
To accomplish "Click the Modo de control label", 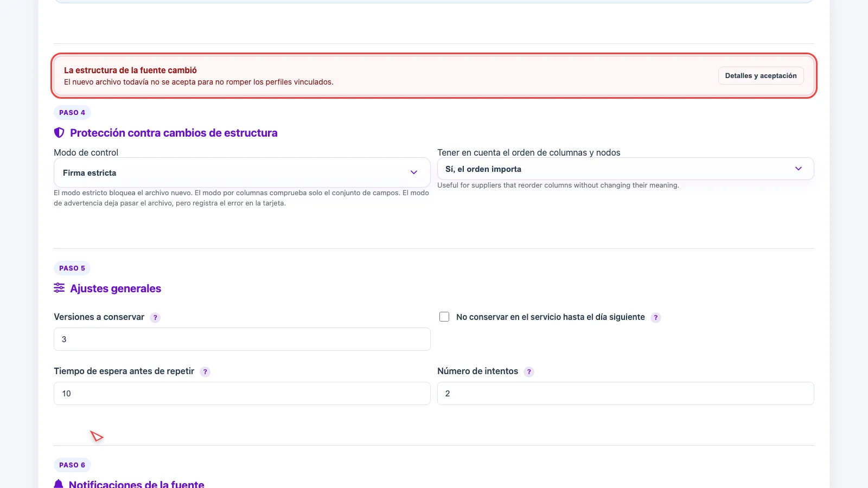I will pyautogui.click(x=86, y=152).
